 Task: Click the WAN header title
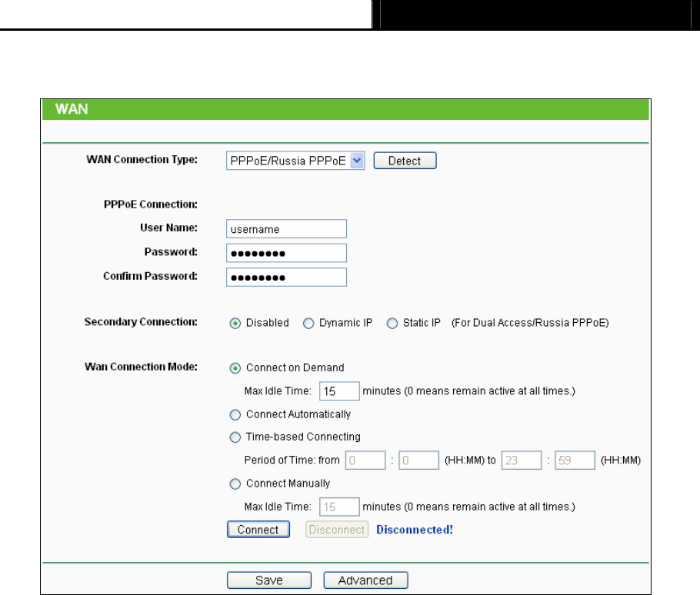click(72, 109)
